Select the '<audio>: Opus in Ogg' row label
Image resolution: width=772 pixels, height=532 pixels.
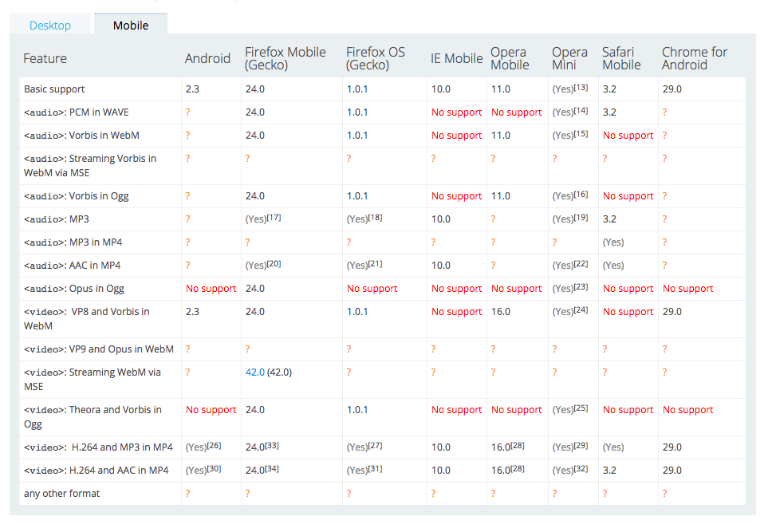click(x=74, y=289)
